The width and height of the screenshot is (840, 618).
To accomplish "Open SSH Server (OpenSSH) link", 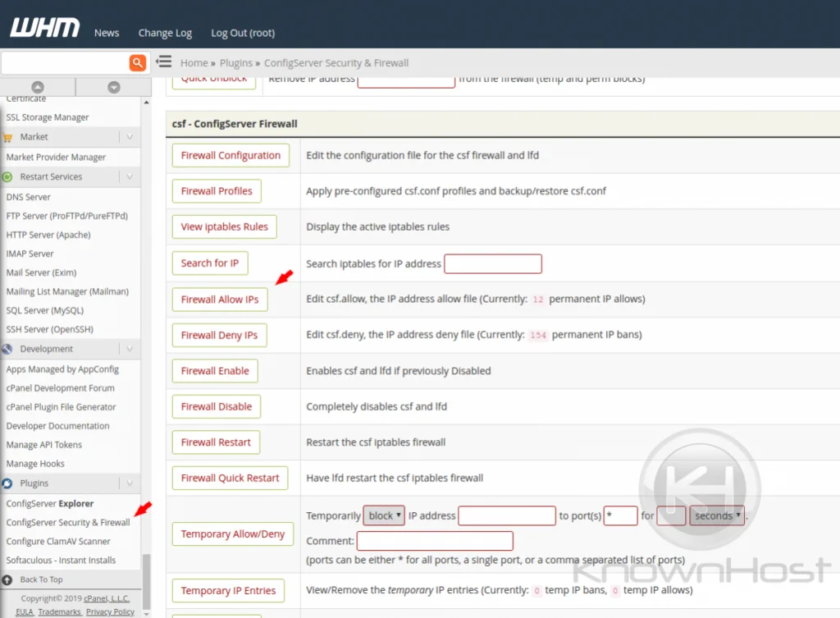I will (x=50, y=329).
